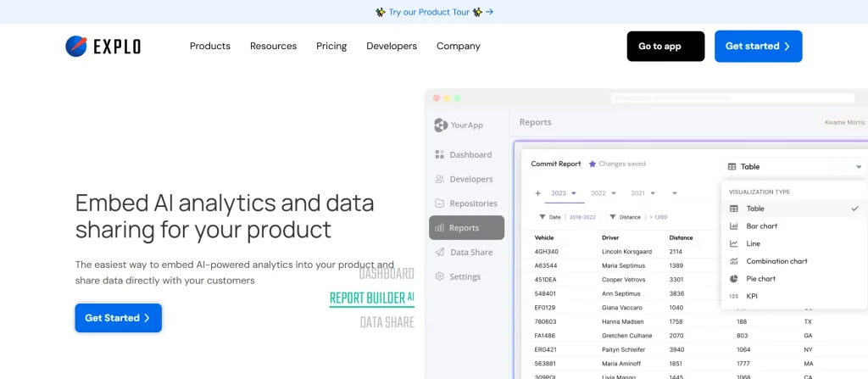Choose the Bar chart visualization icon
The image size is (868, 379).
(x=734, y=226)
